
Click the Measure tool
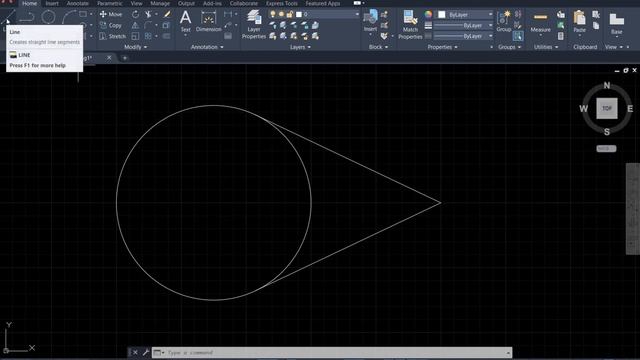(x=540, y=22)
